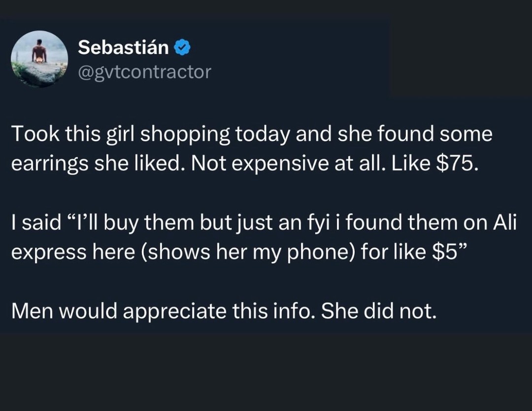The height and width of the screenshot is (411, 532).
Task: Click the blue verified badge
Action: click(x=182, y=48)
